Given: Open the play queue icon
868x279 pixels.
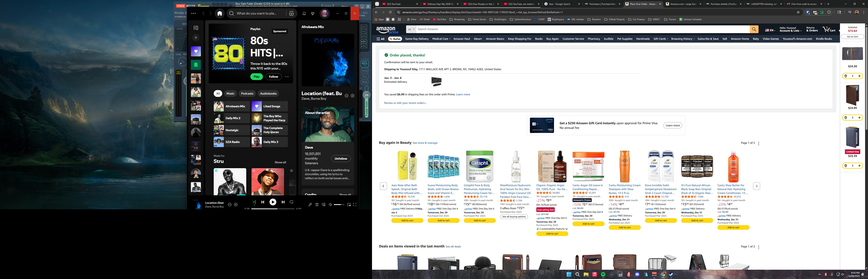Looking at the screenshot, I should click(317, 205).
